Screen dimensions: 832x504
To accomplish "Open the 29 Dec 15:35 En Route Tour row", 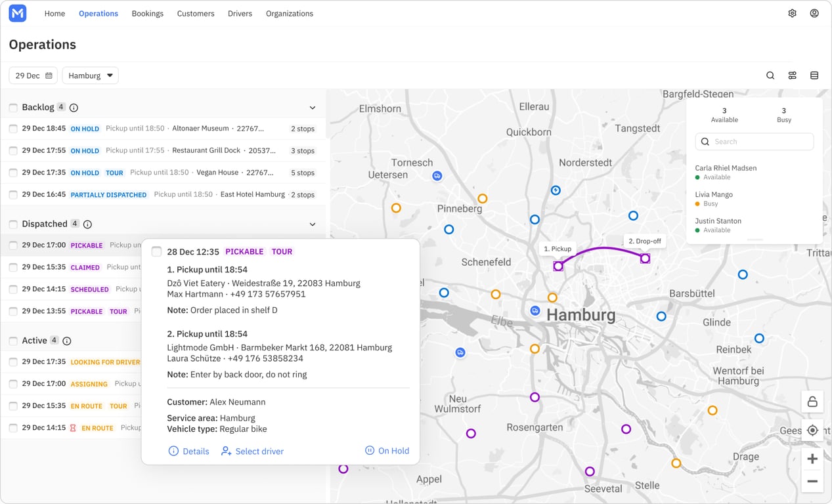I will [71, 406].
